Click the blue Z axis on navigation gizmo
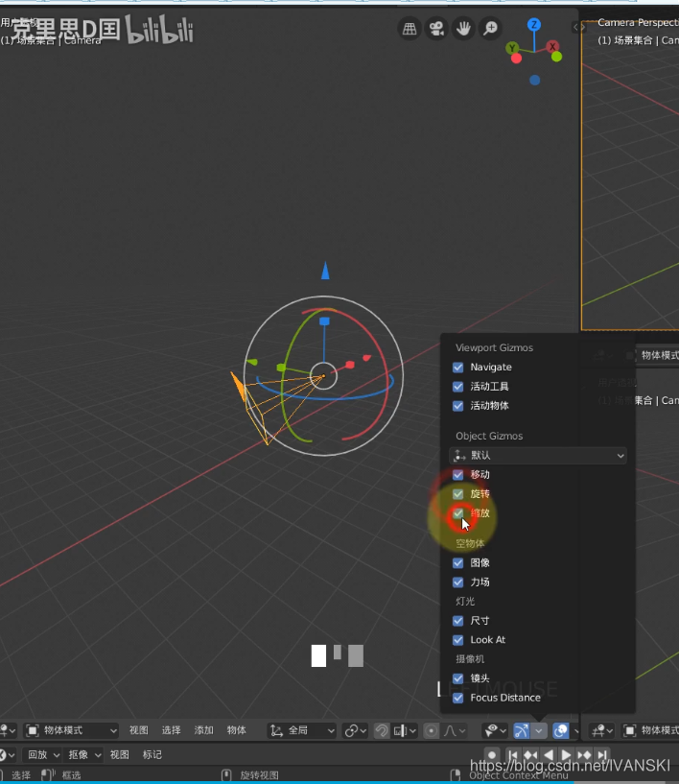The width and height of the screenshot is (679, 784). point(534,25)
